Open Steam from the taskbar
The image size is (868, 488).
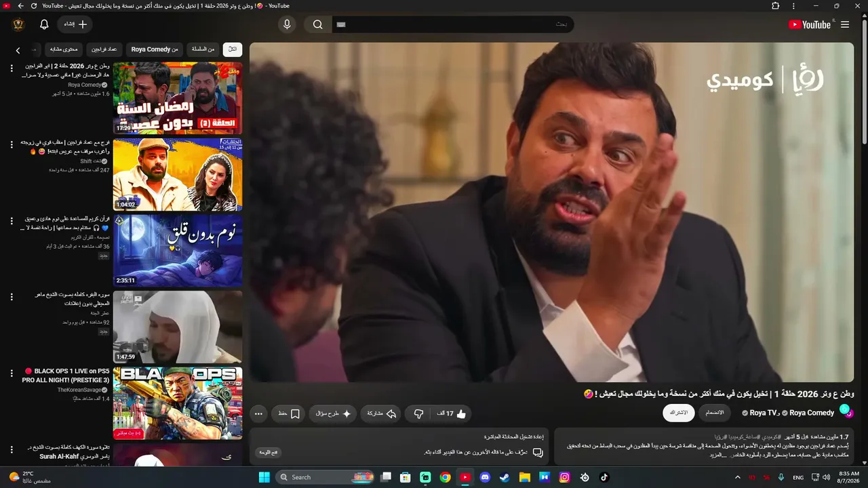[505, 477]
